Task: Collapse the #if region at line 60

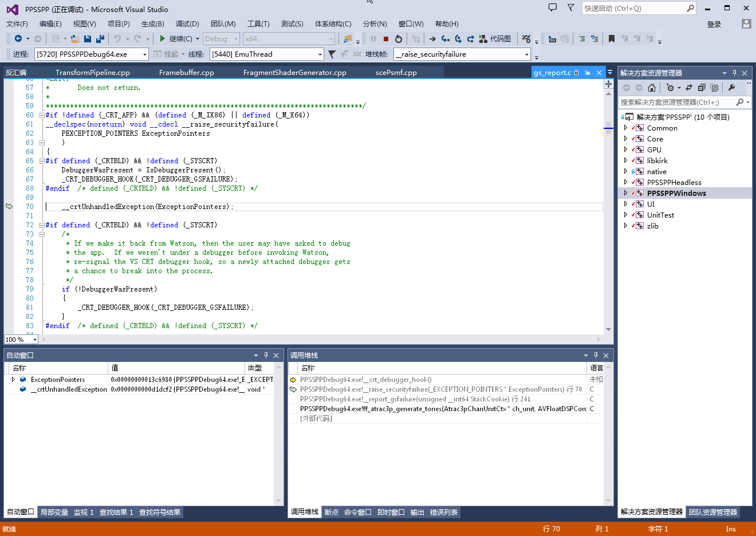Action: tap(42, 115)
